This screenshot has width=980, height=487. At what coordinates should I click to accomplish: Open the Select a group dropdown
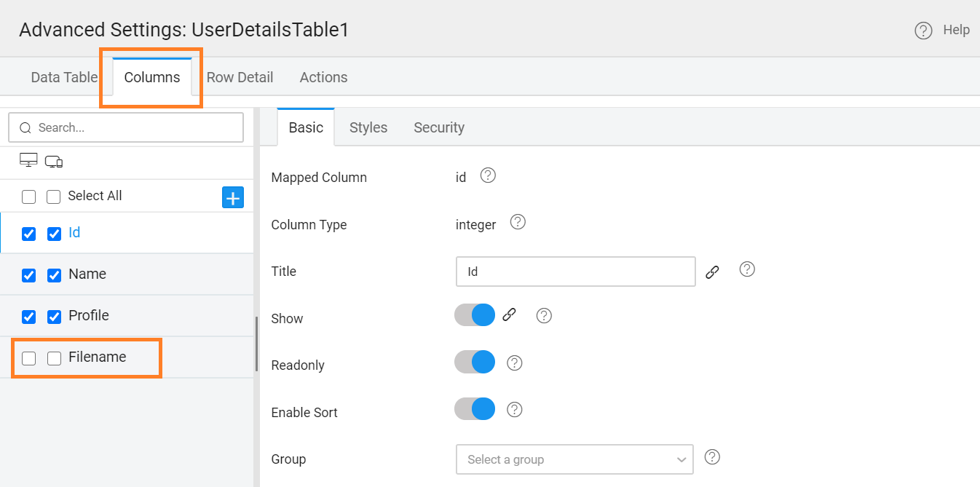point(574,459)
